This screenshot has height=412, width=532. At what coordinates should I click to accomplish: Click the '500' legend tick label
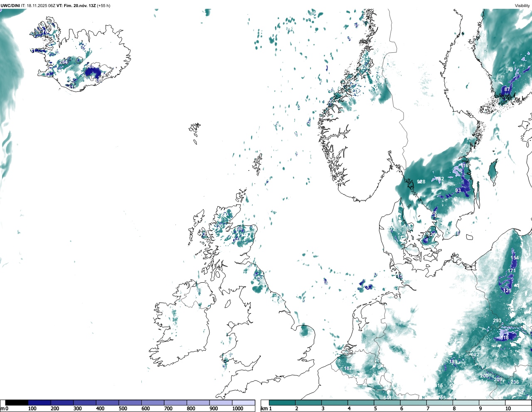point(123,409)
